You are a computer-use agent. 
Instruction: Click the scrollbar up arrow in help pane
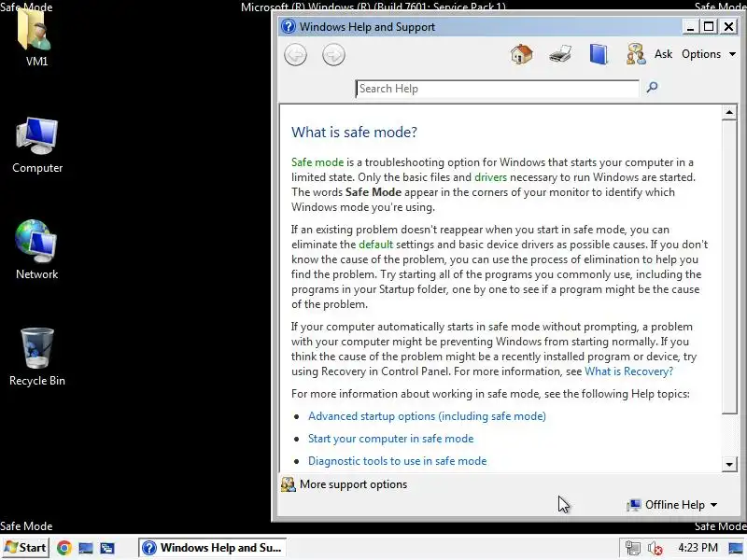tap(729, 112)
